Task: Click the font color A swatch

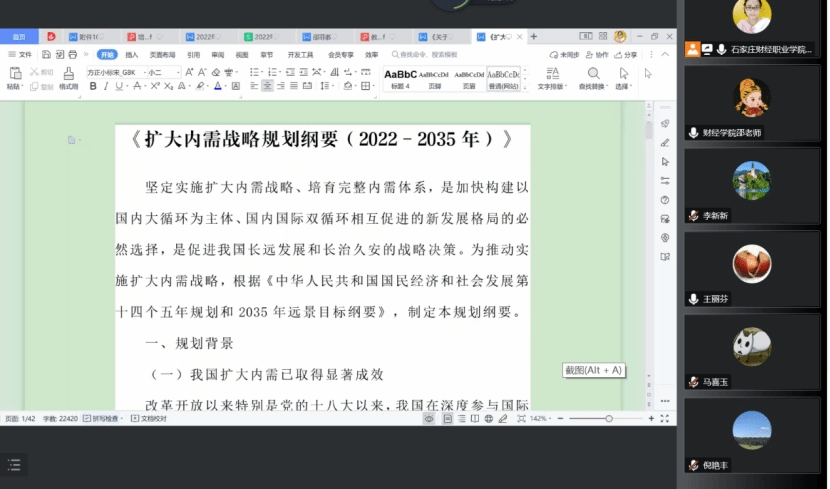Action: (218, 86)
